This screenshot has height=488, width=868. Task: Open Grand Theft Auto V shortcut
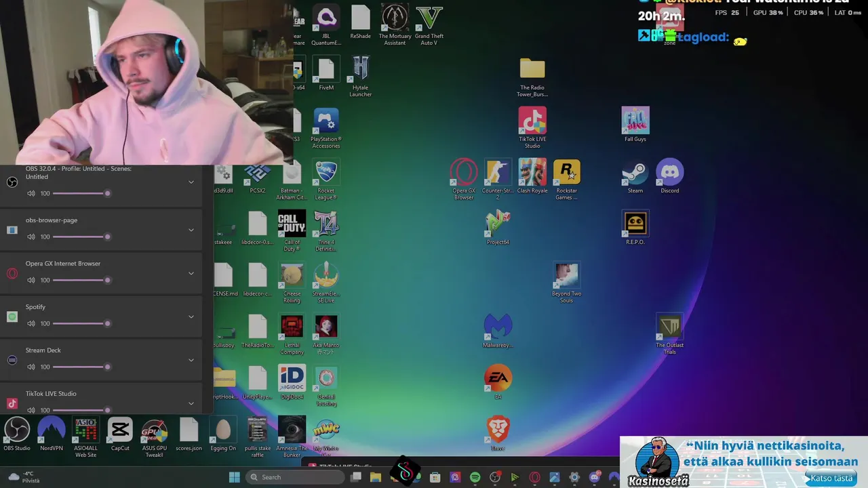[429, 25]
